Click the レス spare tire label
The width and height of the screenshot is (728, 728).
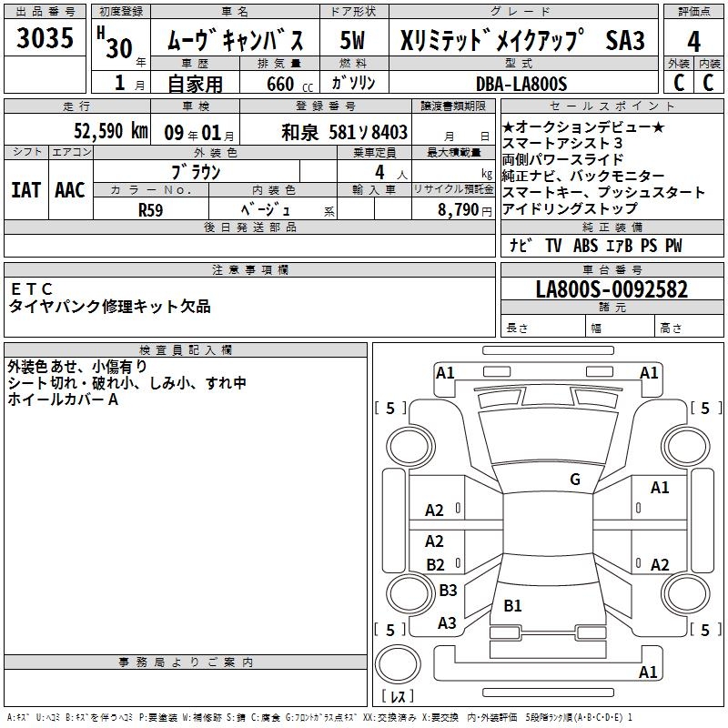tap(398, 695)
